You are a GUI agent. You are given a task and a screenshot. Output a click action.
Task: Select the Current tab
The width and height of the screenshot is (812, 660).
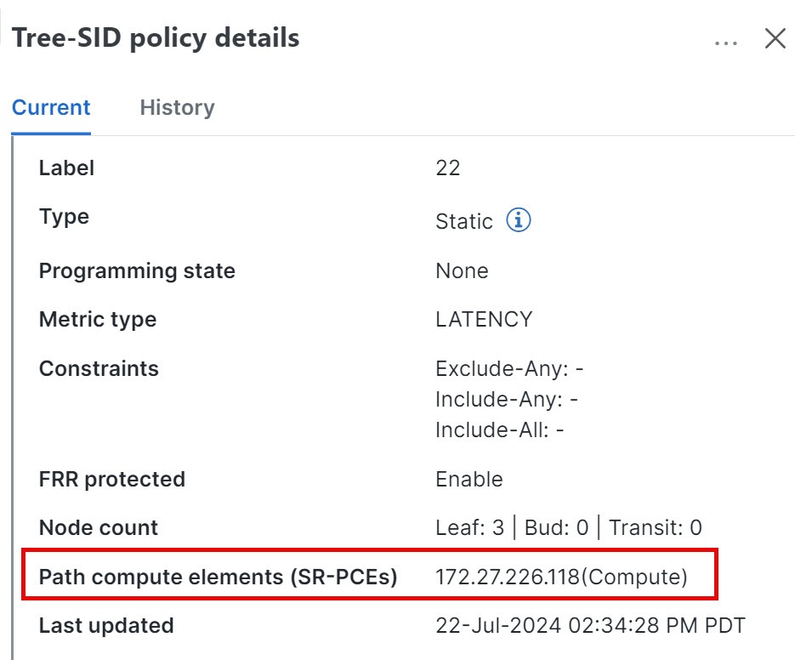[x=51, y=107]
